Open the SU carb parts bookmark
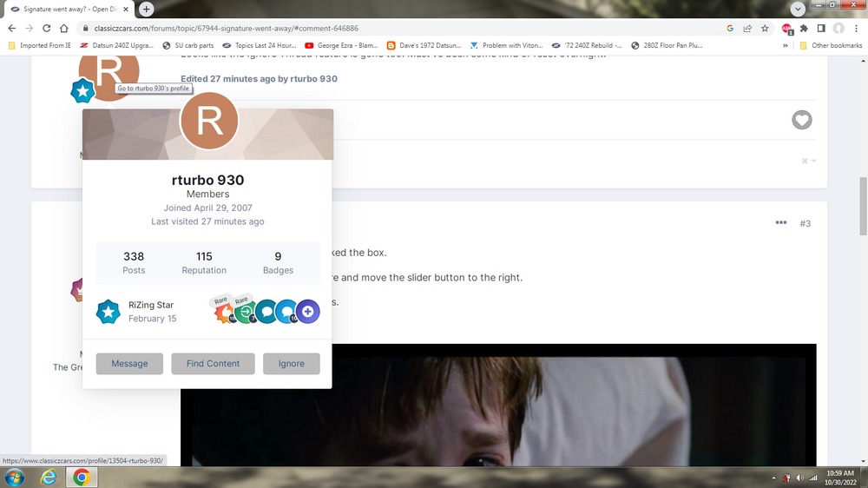The height and width of the screenshot is (488, 868). pos(188,45)
